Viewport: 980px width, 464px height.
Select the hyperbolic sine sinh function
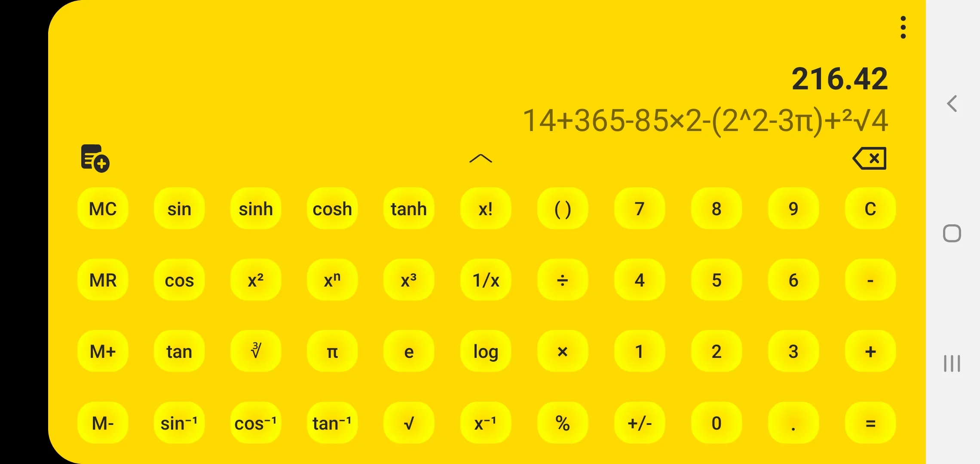pyautogui.click(x=255, y=208)
